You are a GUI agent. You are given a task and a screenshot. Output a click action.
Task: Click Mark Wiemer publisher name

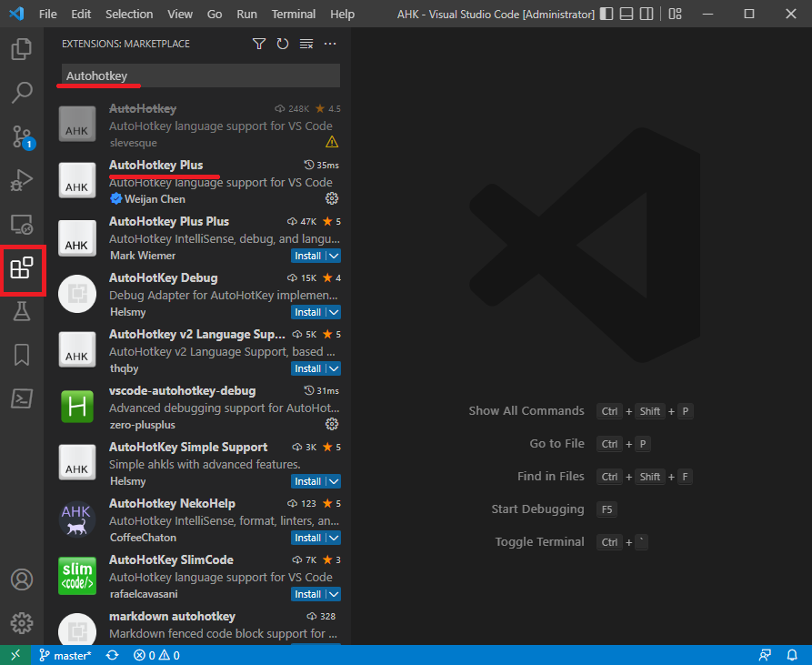(x=143, y=256)
